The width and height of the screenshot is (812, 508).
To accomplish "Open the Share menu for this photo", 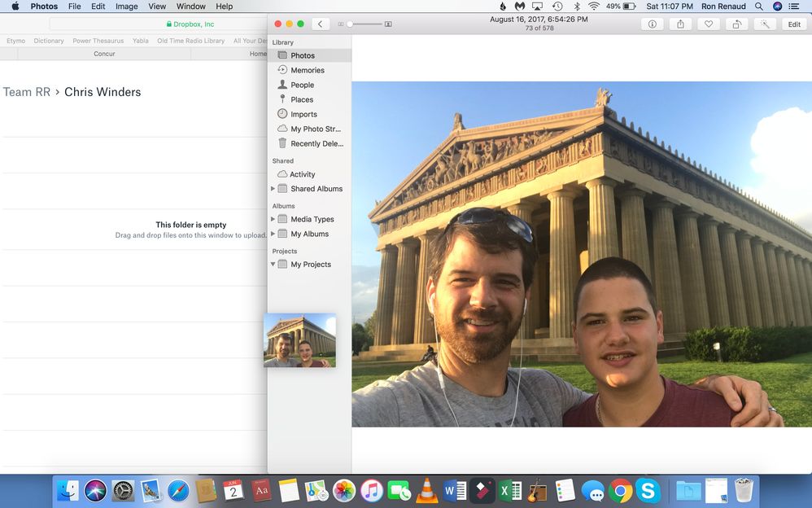I will tap(680, 24).
